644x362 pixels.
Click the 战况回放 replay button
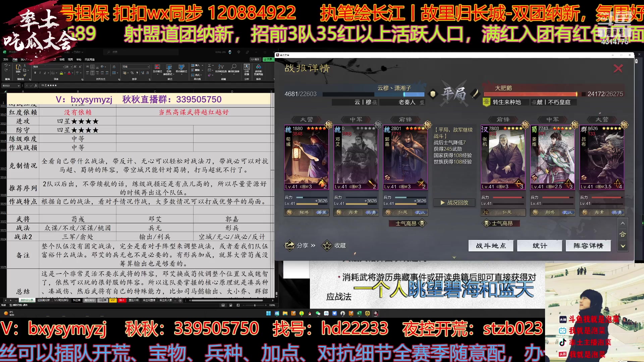tap(454, 202)
